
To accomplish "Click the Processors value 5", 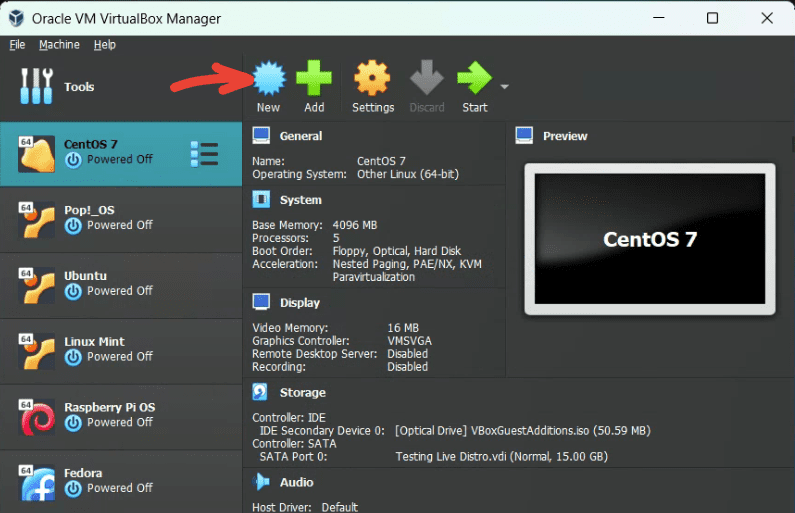I will pos(336,238).
